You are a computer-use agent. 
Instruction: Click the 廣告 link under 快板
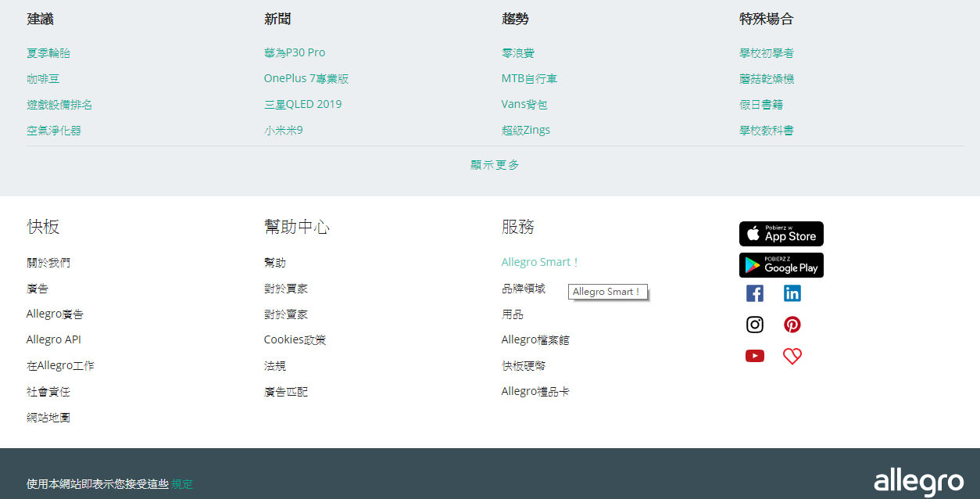pyautogui.click(x=38, y=289)
